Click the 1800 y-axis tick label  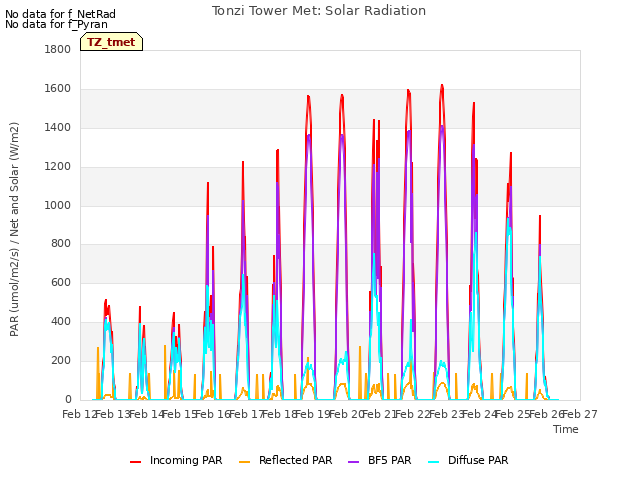tap(58, 49)
